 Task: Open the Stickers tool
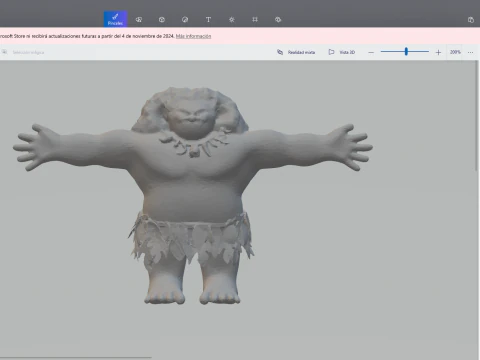(185, 20)
